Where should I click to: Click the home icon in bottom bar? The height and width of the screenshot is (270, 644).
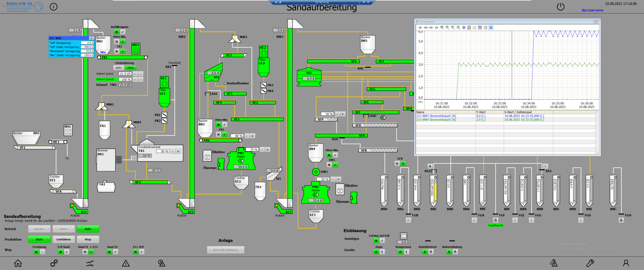pos(18,263)
